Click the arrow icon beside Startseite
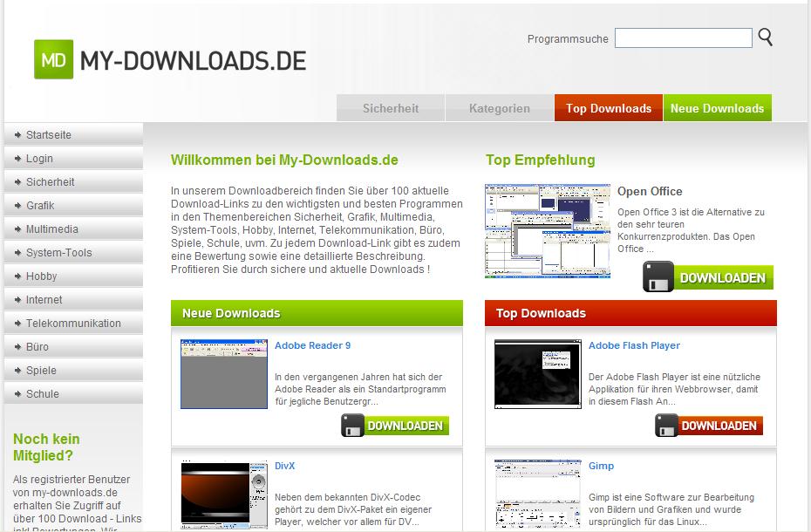 17,134
